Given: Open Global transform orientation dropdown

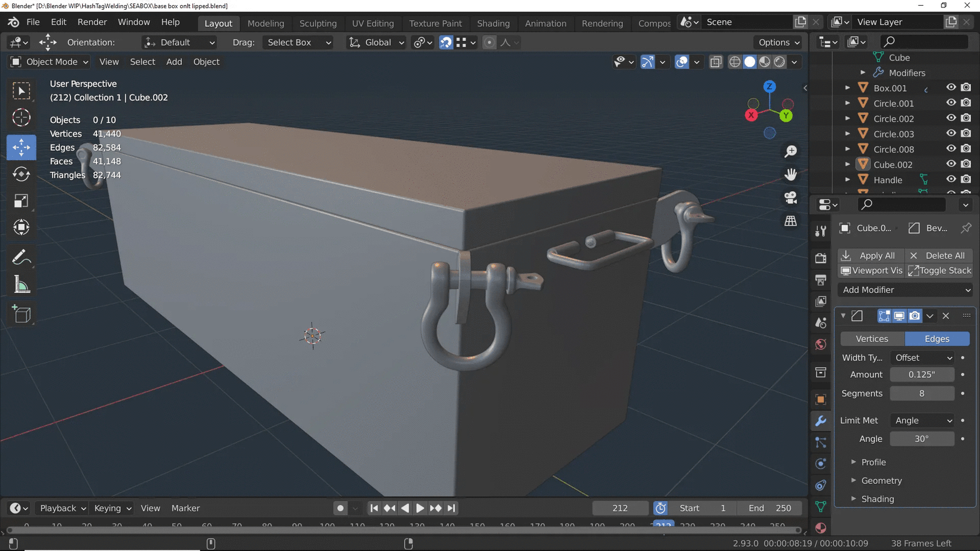Looking at the screenshot, I should click(x=377, y=42).
